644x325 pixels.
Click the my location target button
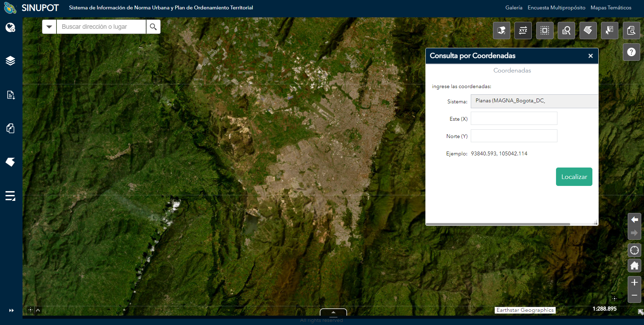(634, 250)
